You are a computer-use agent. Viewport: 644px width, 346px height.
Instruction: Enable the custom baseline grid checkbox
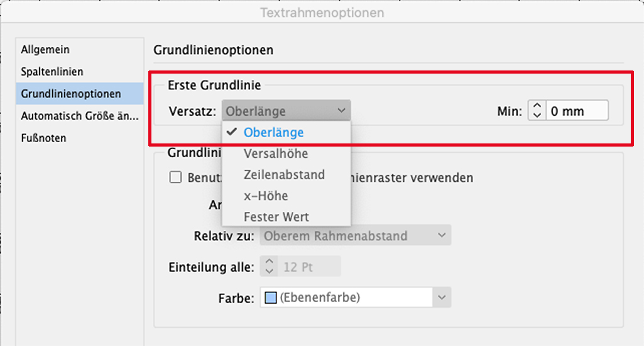(175, 178)
